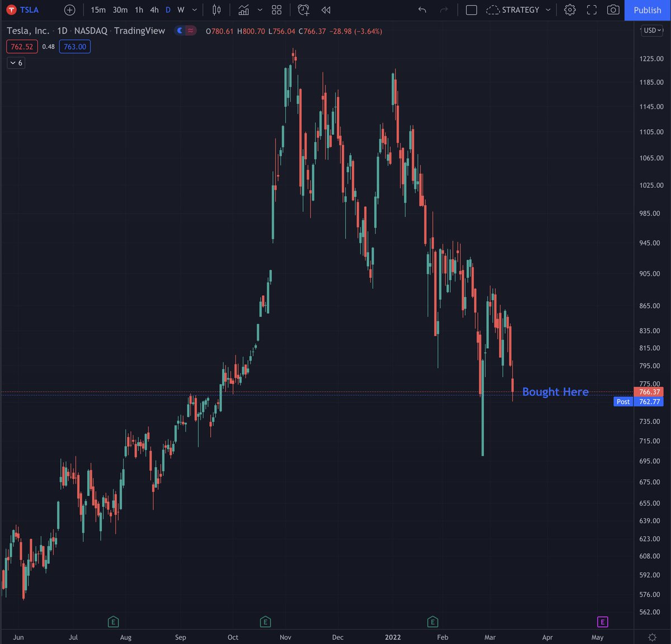671x644 pixels.
Task: Click the 2022 label on time axis
Action: (x=393, y=637)
